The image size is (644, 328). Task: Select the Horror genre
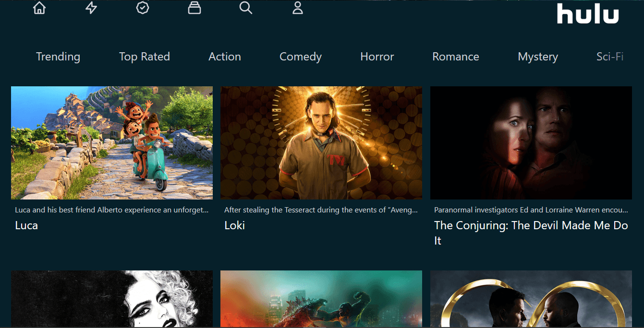(377, 57)
